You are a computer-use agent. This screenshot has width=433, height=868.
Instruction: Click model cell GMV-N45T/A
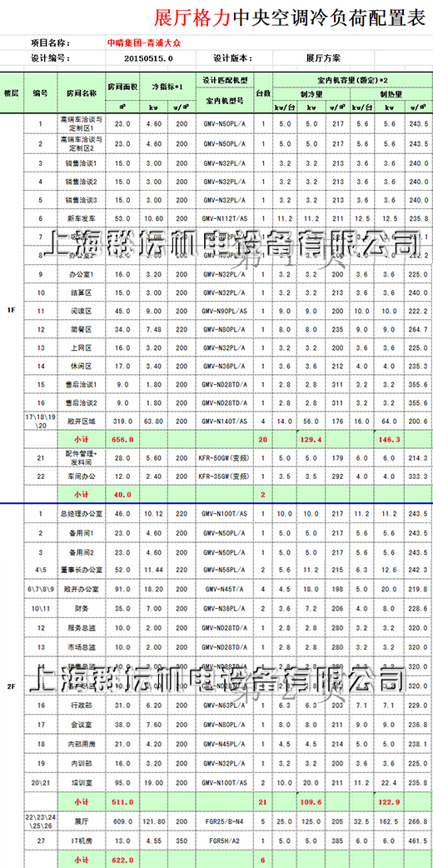coord(225,590)
